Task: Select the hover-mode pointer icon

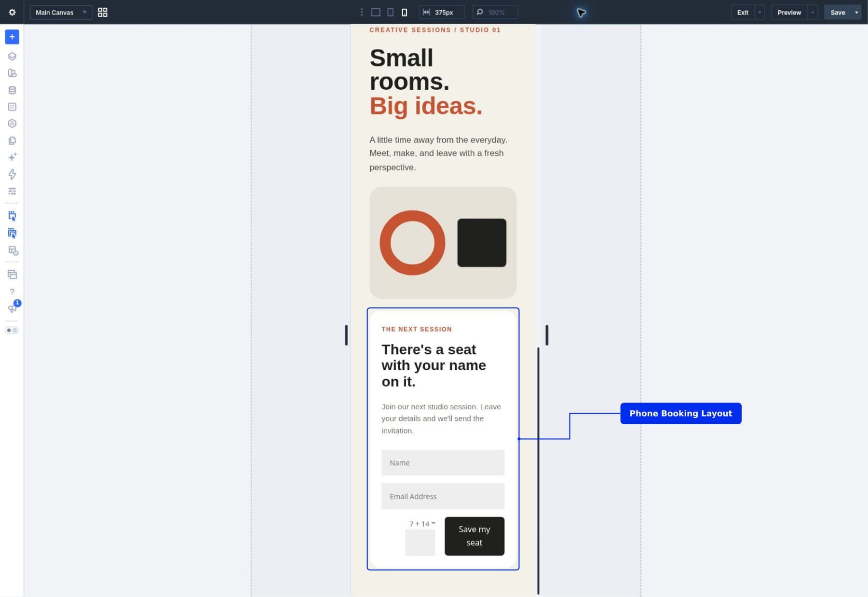Action: point(12,233)
